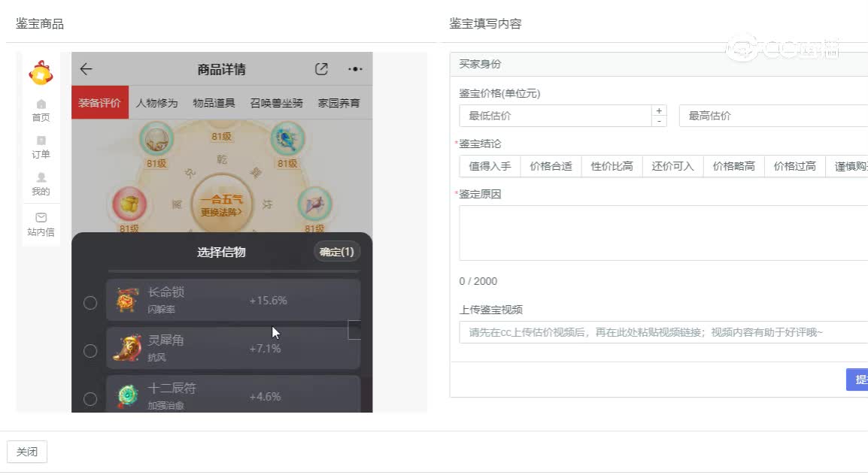Open 我的 in left sidebar
The image size is (868, 475).
coord(41,185)
